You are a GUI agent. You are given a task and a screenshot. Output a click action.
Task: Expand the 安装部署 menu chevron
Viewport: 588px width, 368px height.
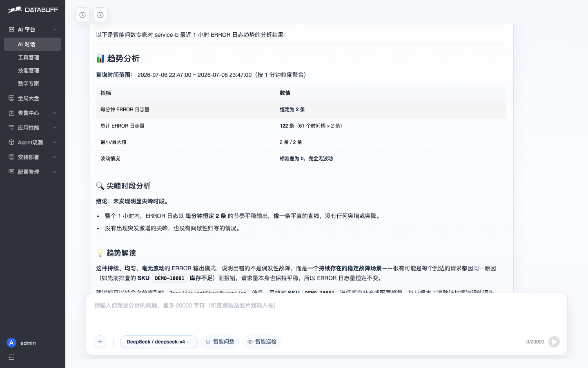coord(55,157)
